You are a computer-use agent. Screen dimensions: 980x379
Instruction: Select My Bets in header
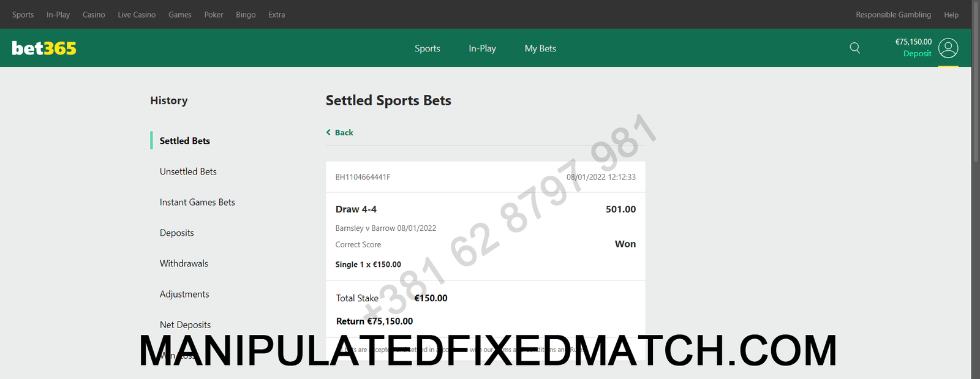(x=540, y=48)
